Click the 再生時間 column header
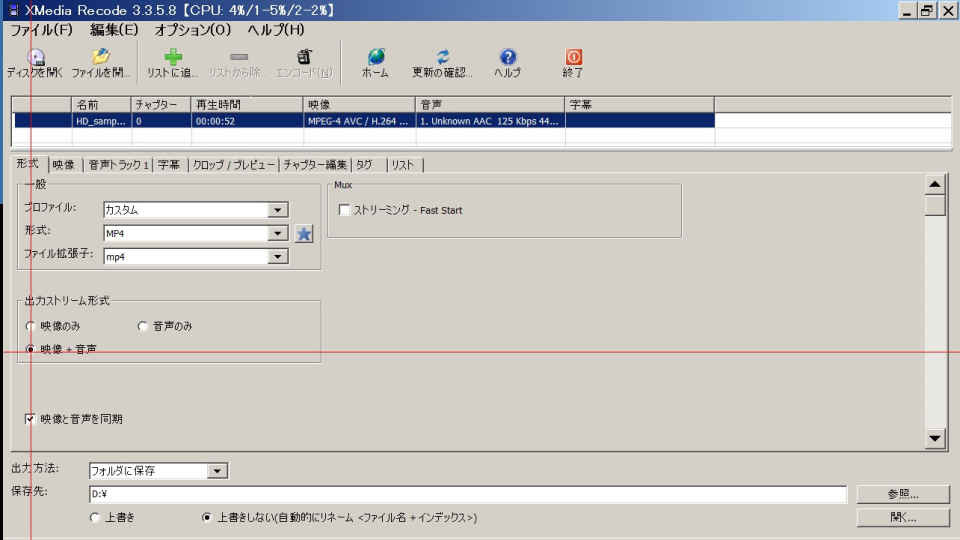960x540 pixels. pyautogui.click(x=247, y=105)
